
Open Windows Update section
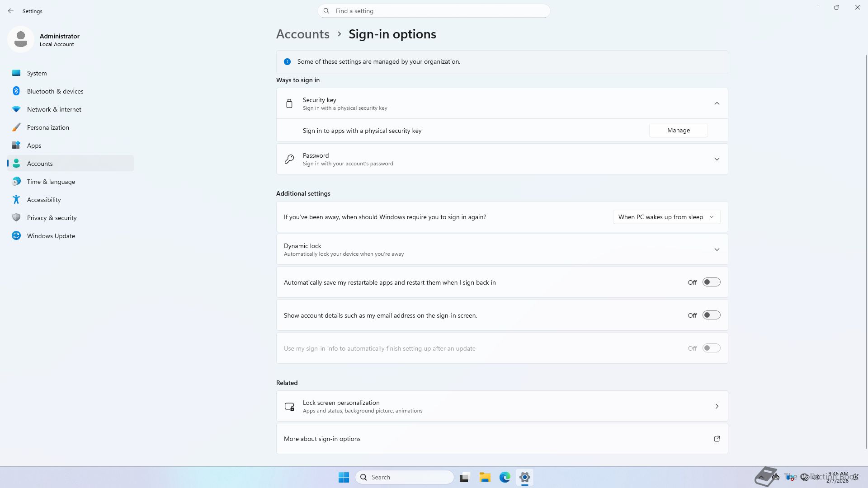pyautogui.click(x=51, y=236)
